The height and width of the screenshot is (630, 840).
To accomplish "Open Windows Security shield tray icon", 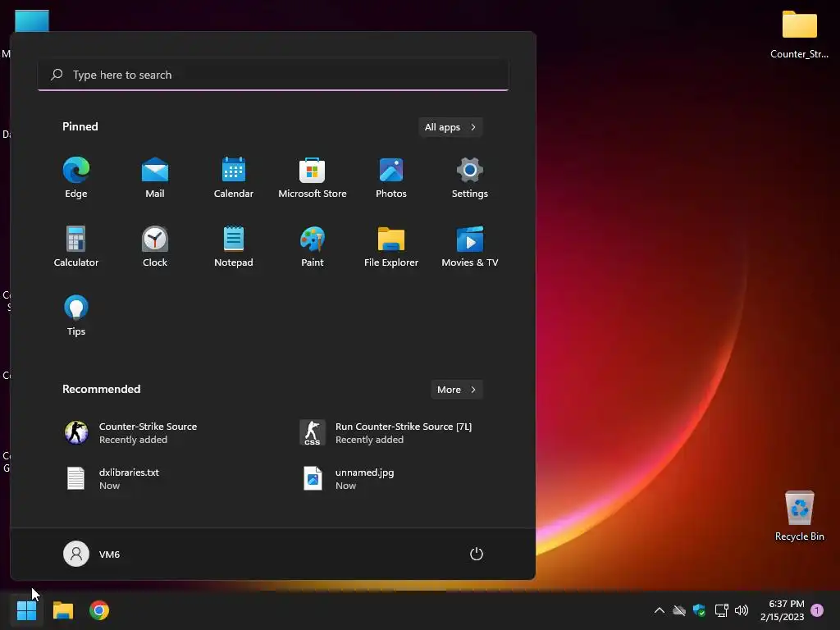I will [699, 610].
